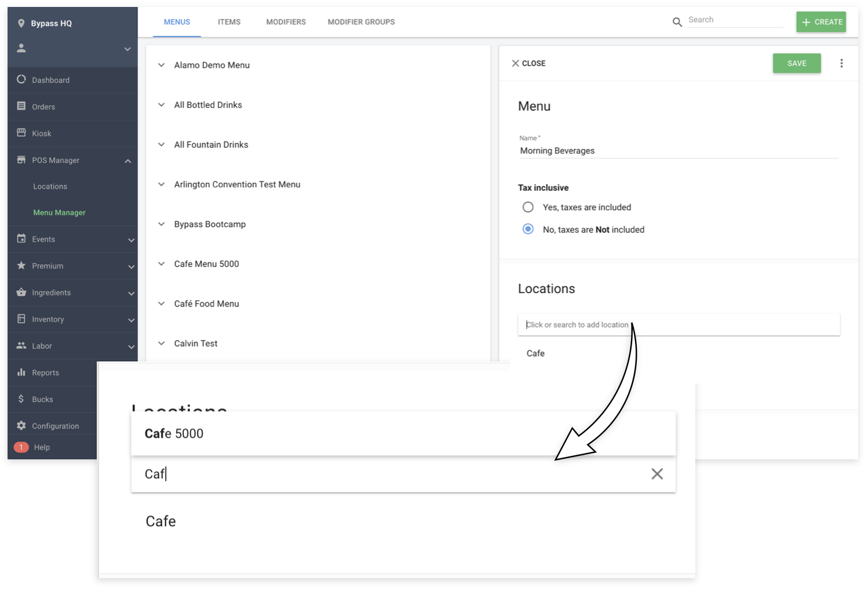Select Cafe 5000 suggestion in zoomed view
The height and width of the screenshot is (592, 868).
[403, 433]
